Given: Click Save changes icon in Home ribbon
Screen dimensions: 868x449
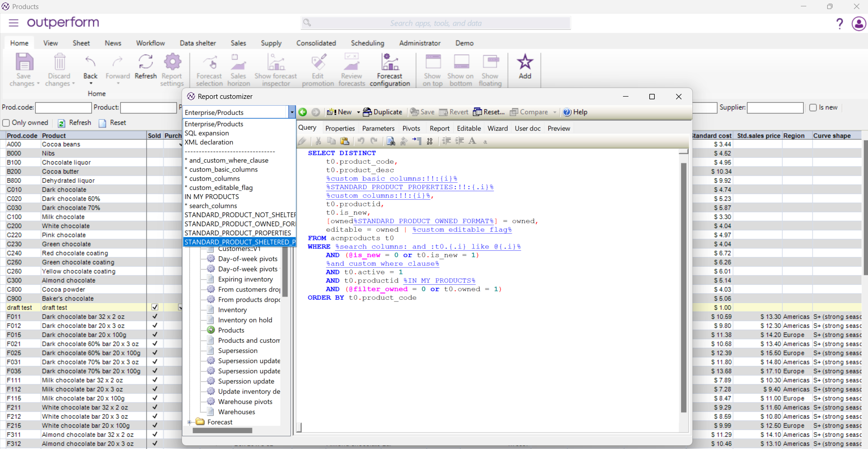Looking at the screenshot, I should [24, 62].
